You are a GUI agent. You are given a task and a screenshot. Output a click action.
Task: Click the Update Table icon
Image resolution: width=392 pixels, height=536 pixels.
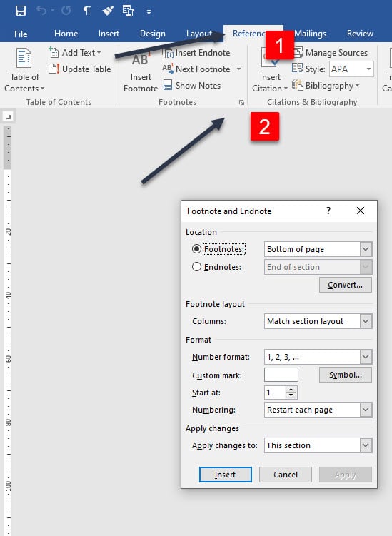[x=54, y=69]
